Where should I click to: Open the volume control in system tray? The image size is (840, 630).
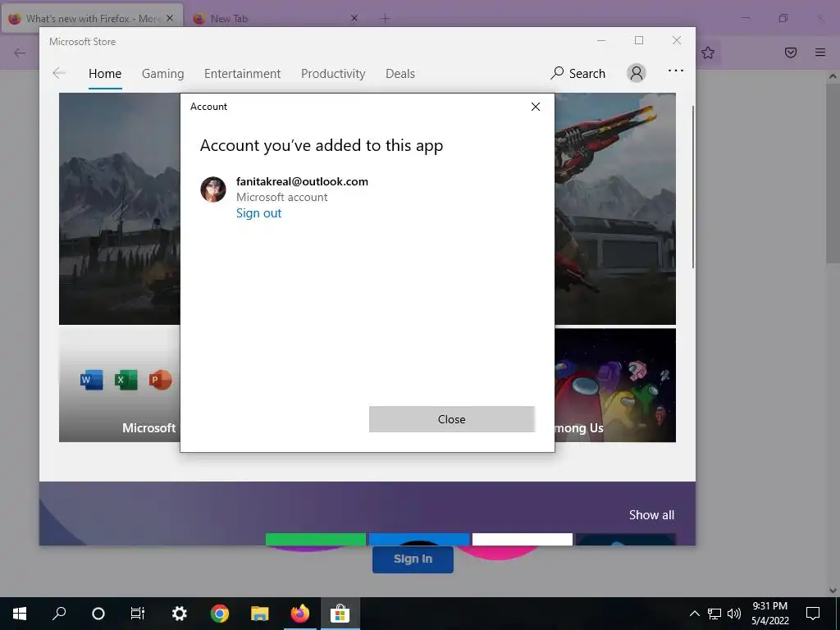[734, 614]
